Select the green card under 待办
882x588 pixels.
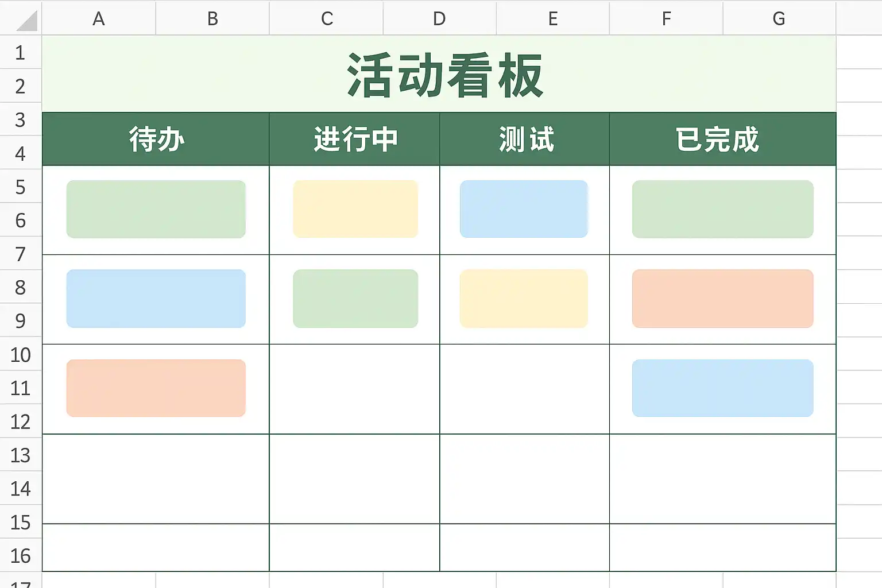tap(156, 209)
